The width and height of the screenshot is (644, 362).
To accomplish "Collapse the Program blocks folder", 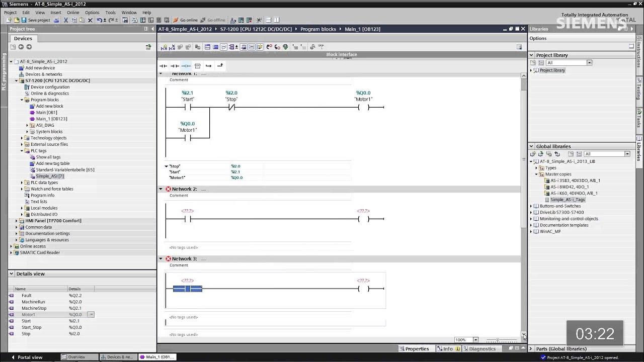I will [x=22, y=100].
